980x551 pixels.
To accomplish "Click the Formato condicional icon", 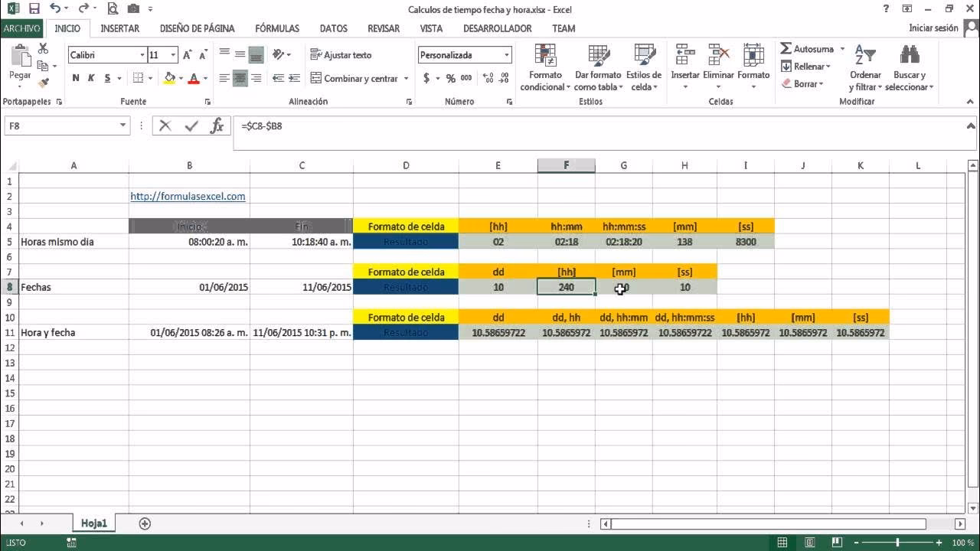I will [545, 57].
